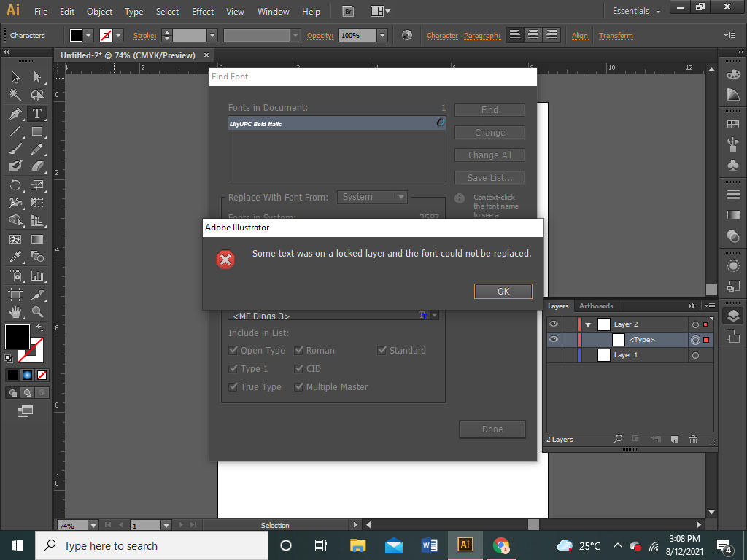Select the Rotate tool
The width and height of the screenshot is (747, 560).
[x=15, y=184]
